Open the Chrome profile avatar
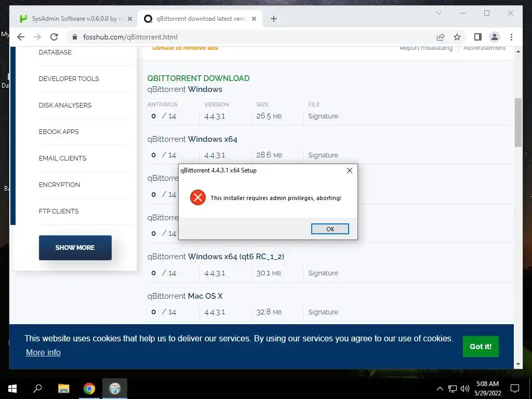The height and width of the screenshot is (399, 532). click(x=495, y=37)
